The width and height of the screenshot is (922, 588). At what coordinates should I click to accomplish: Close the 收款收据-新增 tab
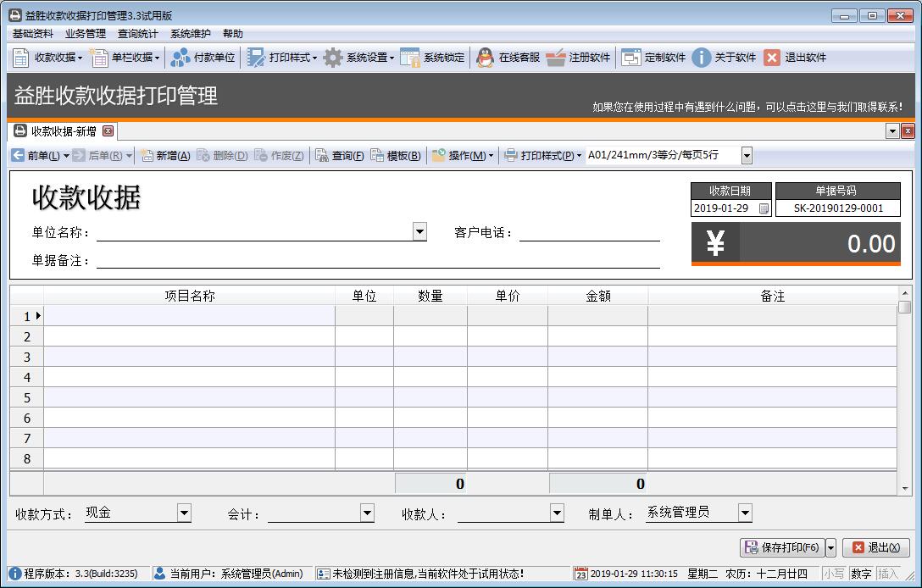point(108,131)
